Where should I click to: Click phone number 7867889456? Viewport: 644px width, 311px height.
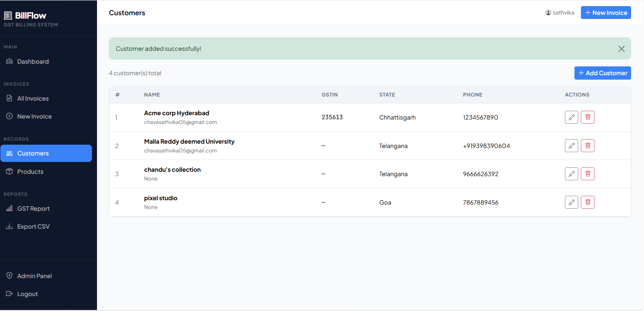tap(481, 203)
